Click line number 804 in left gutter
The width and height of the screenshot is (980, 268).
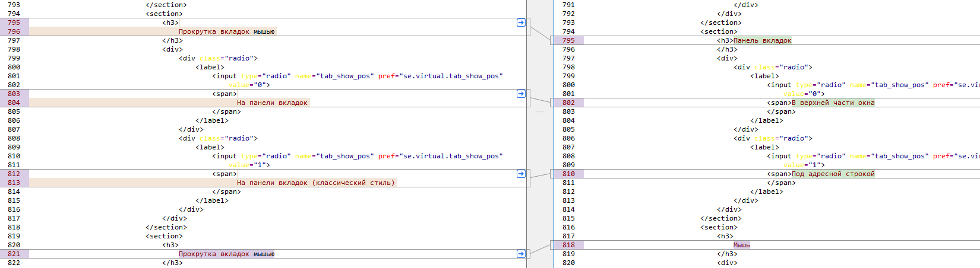pyautogui.click(x=14, y=103)
